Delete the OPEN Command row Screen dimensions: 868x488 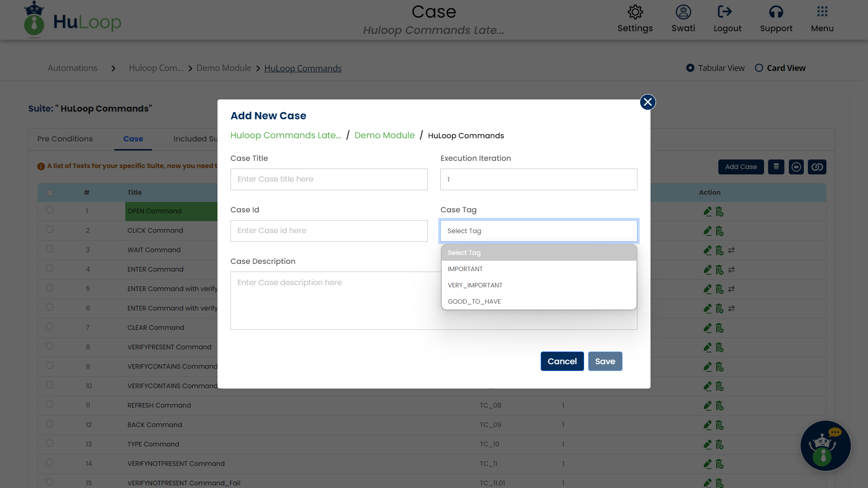coord(720,211)
